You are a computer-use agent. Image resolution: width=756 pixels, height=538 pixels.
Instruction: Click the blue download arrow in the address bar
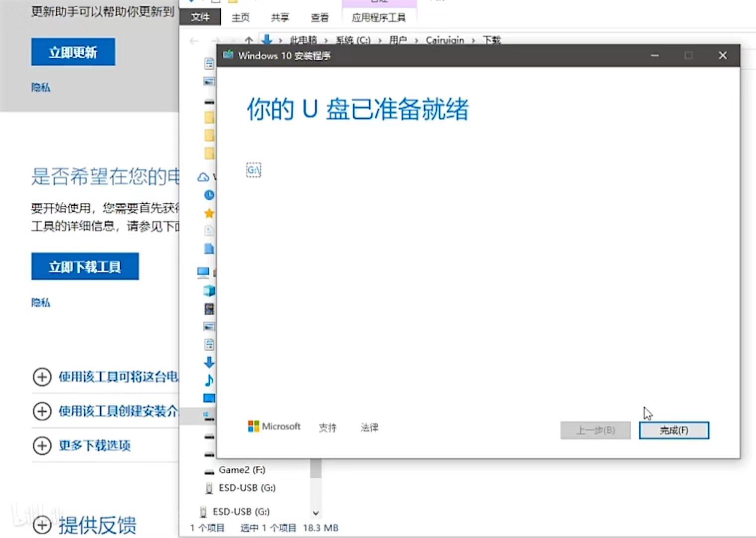pos(267,39)
